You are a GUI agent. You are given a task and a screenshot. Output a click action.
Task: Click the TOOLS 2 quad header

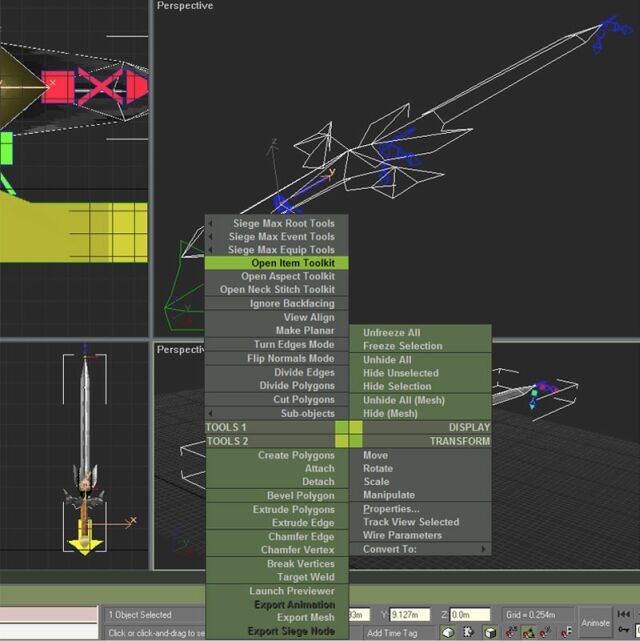pyautogui.click(x=270, y=441)
